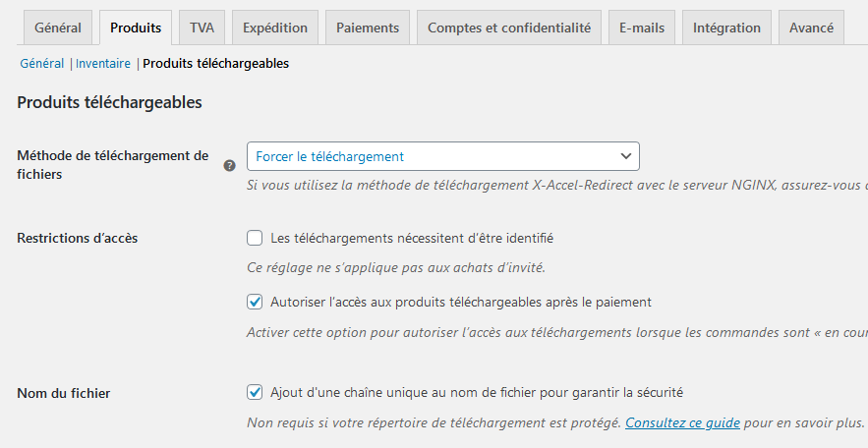Open the Inventaire sub-section link

tap(103, 64)
